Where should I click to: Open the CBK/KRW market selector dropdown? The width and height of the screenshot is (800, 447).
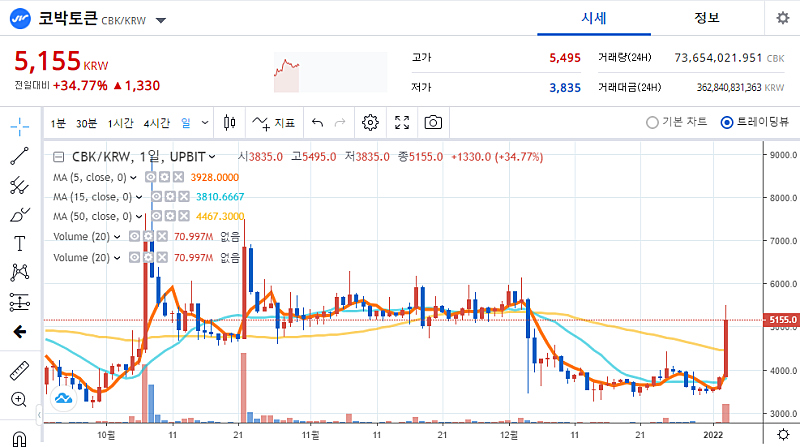161,20
